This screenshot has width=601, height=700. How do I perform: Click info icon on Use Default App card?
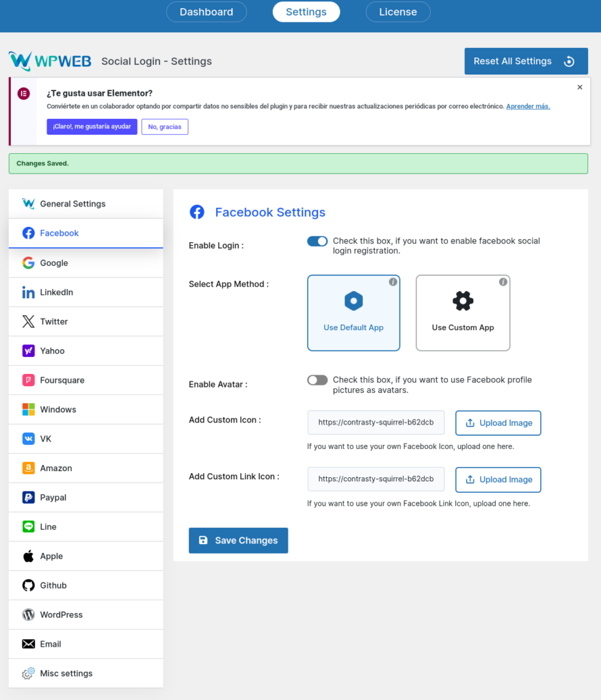tap(393, 282)
